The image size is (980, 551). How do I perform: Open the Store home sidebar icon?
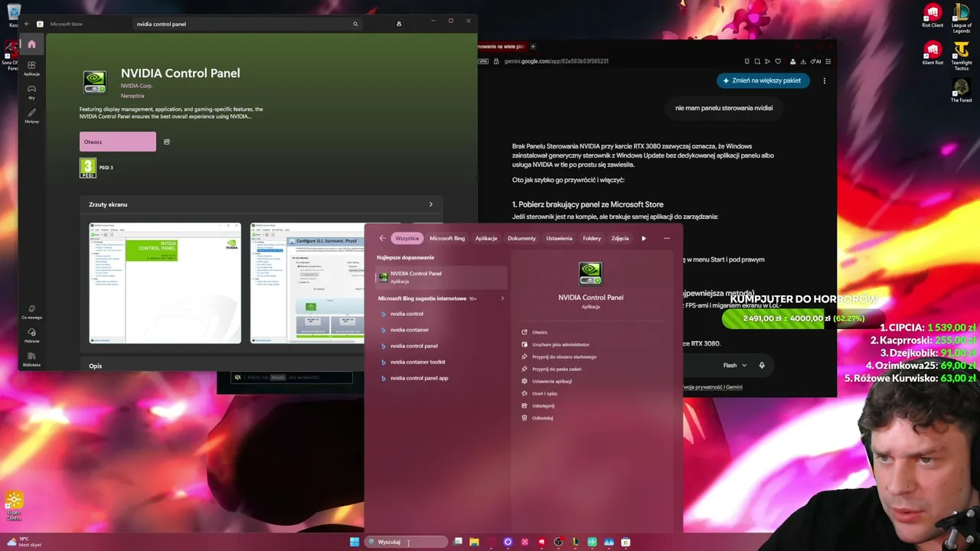point(31,44)
